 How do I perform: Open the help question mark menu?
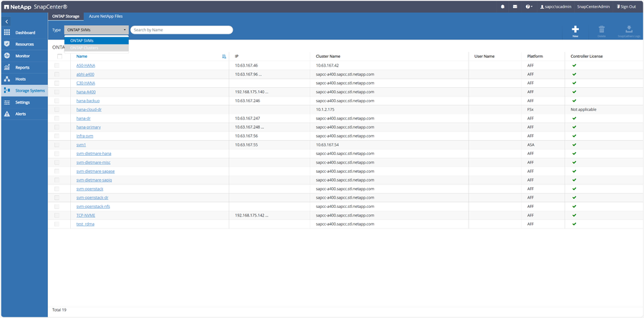point(529,6)
